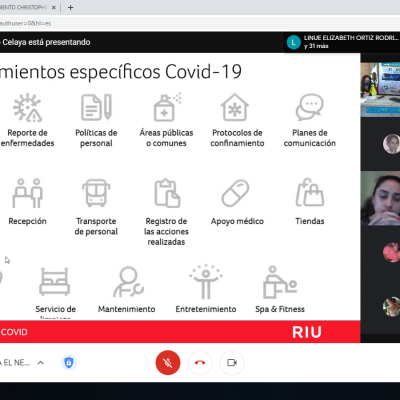Click the Entretenimiento juggler icon
Image resolution: width=400 pixels, height=400 pixels.
click(206, 282)
